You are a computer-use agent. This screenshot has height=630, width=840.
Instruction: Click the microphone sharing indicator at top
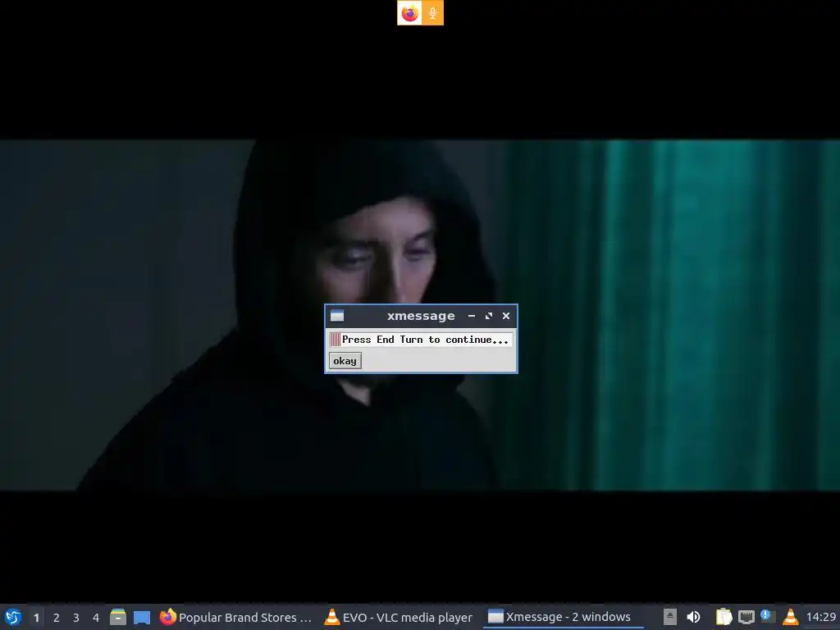(432, 13)
